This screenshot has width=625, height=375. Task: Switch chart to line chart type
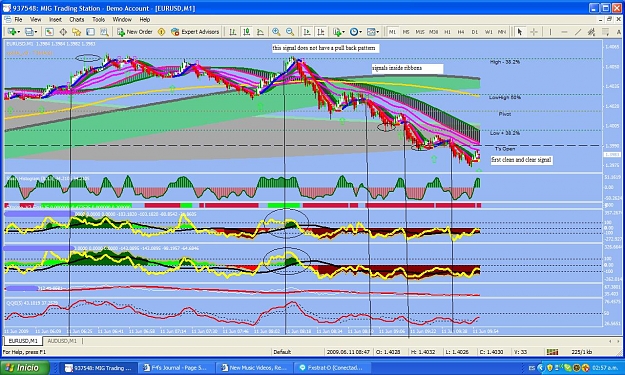point(260,32)
